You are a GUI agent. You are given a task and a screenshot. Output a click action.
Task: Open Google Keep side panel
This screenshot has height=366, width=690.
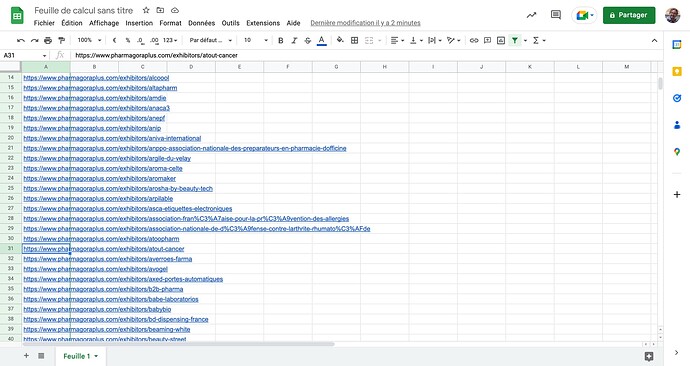677,71
